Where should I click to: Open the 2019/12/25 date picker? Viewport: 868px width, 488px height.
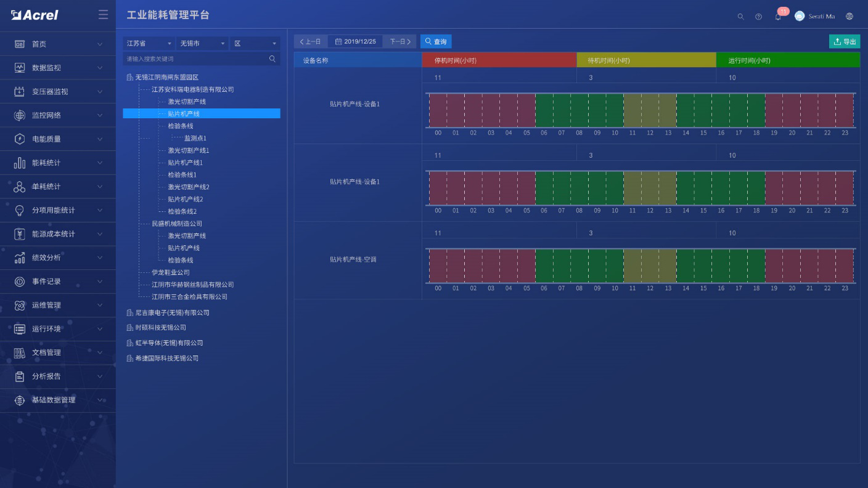tap(355, 41)
